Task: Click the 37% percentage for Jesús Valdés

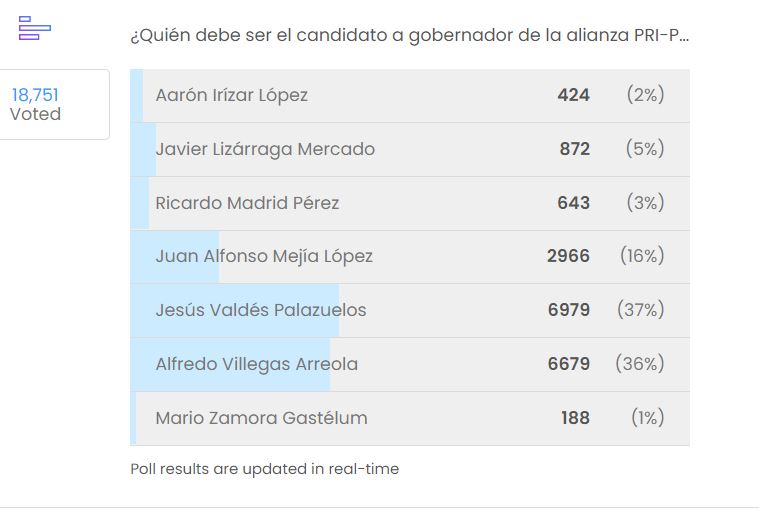Action: (x=640, y=310)
